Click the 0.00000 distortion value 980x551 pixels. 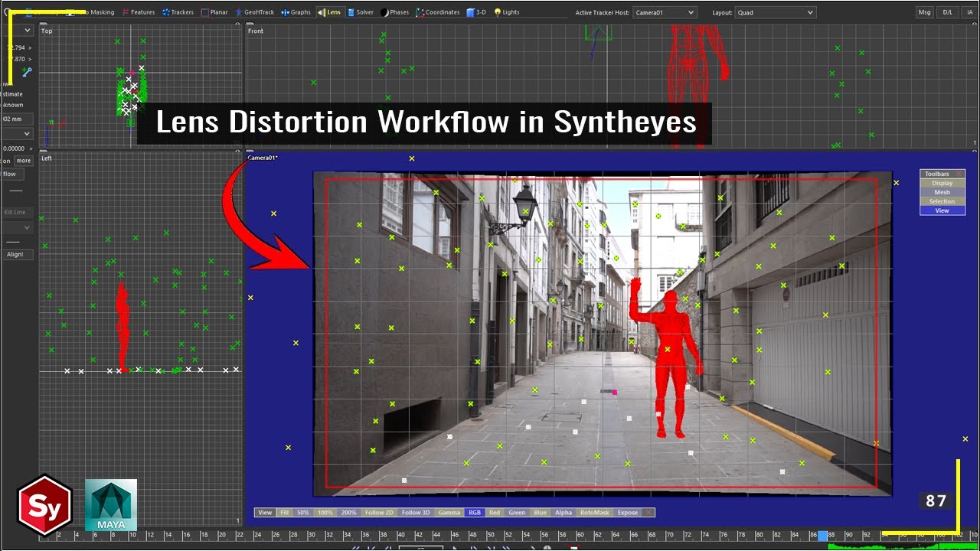pos(14,148)
